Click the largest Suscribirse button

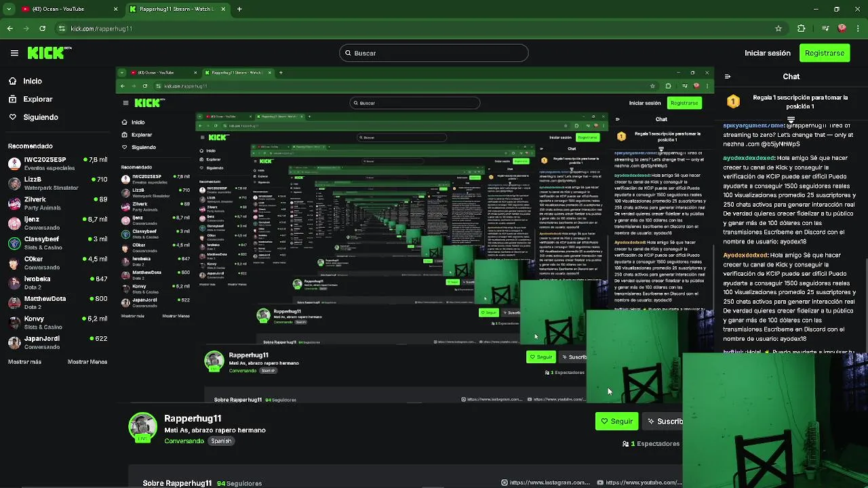[662, 421]
